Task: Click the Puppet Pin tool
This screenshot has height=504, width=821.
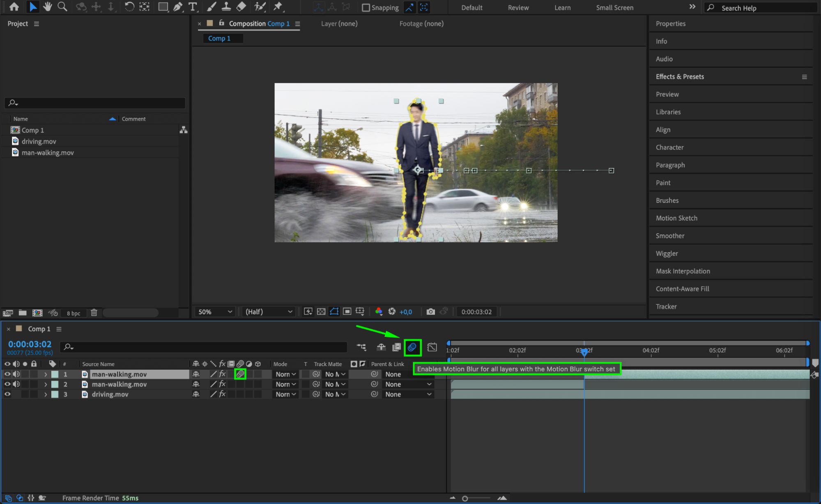Action: (278, 7)
